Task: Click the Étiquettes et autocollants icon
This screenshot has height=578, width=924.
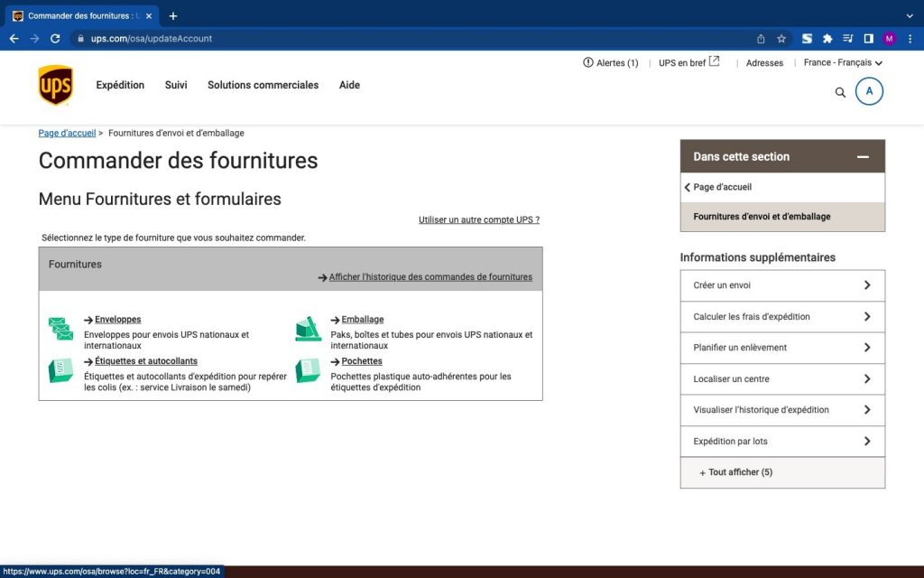Action: [x=60, y=370]
